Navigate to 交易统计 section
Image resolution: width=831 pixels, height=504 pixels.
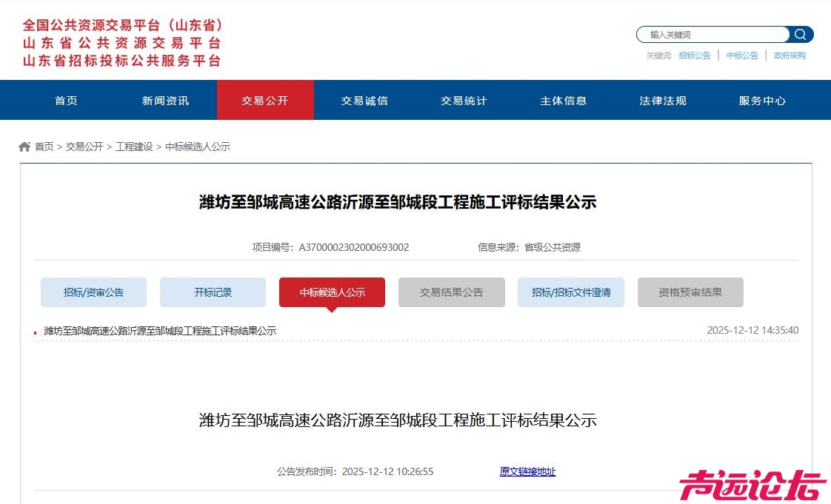[x=464, y=101]
